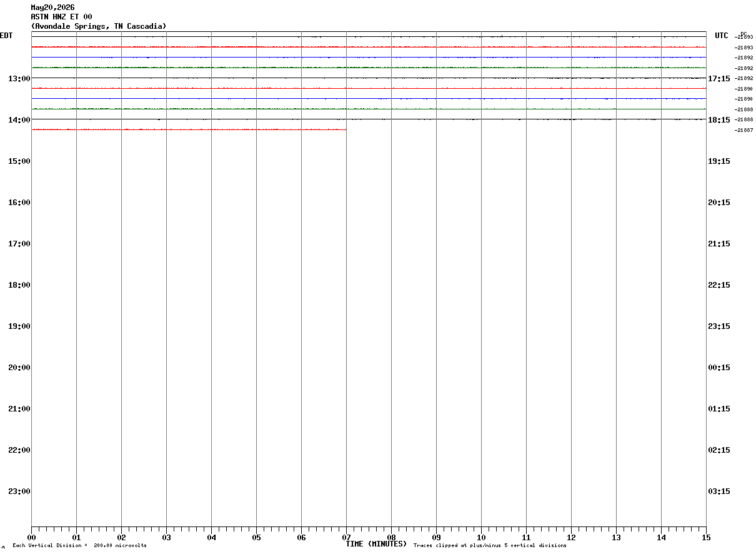The height and width of the screenshot is (554, 756).
Task: Select the ASTN HNZ ET 00 station label
Action: coord(61,17)
